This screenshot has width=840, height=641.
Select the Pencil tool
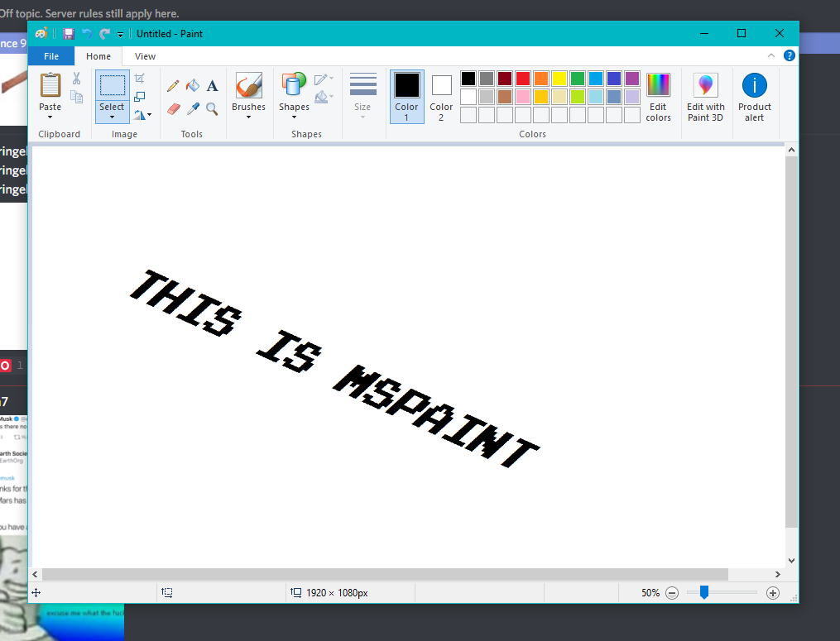173,86
